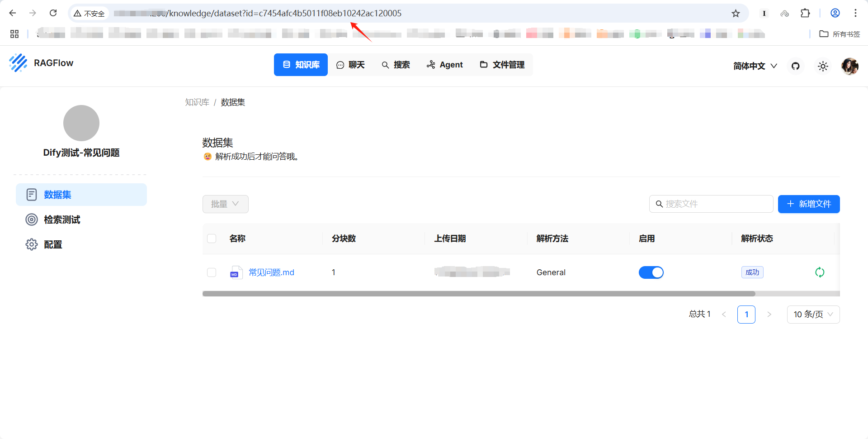This screenshot has width=868, height=439.
Task: Open the browser extensions puzzle icon
Action: (x=805, y=13)
